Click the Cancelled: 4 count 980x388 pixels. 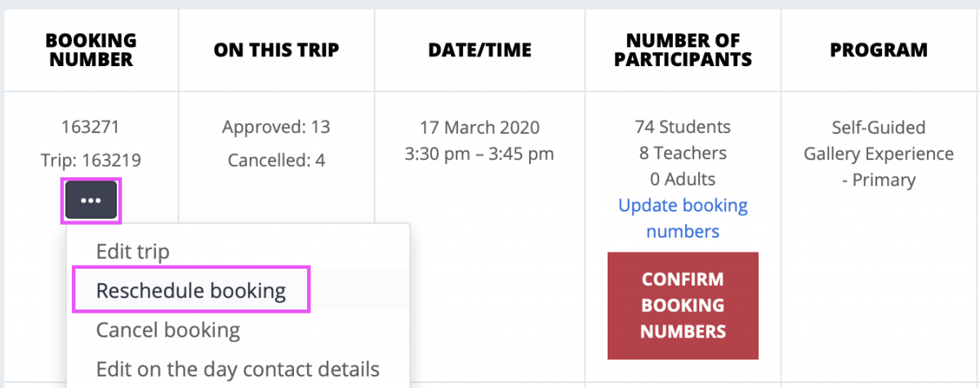click(x=276, y=160)
